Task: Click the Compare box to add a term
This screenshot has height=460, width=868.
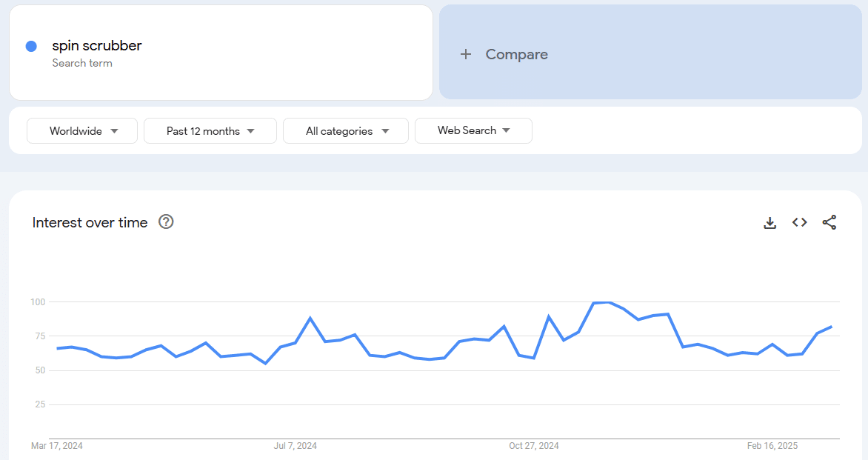Action: click(x=650, y=53)
